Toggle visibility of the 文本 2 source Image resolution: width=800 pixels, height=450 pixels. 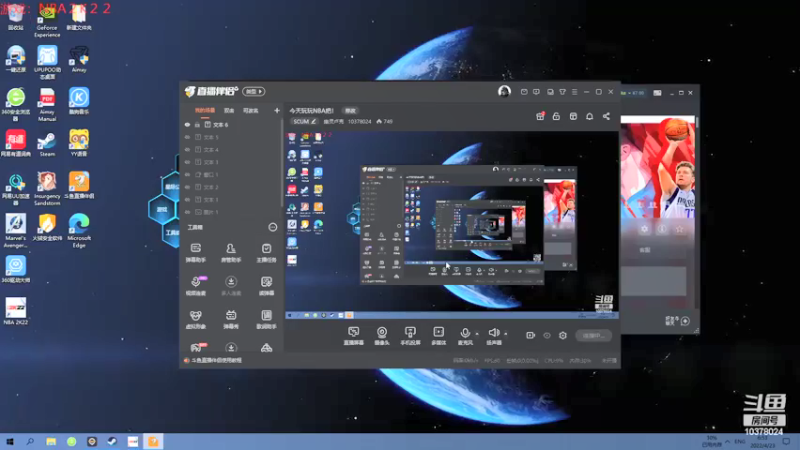[x=187, y=187]
